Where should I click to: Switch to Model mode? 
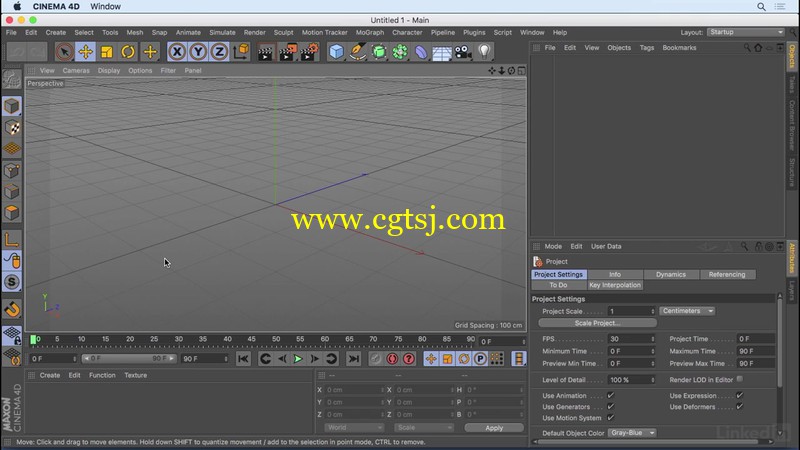[x=12, y=106]
